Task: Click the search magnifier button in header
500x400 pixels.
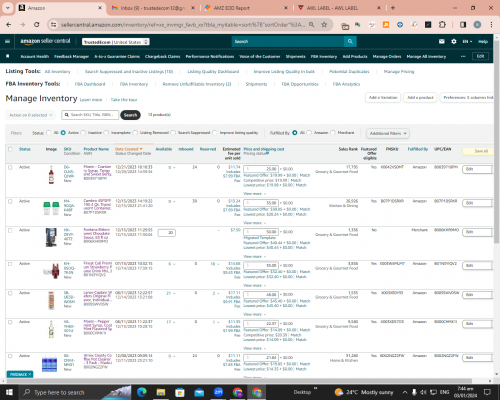Action: [x=350, y=41]
